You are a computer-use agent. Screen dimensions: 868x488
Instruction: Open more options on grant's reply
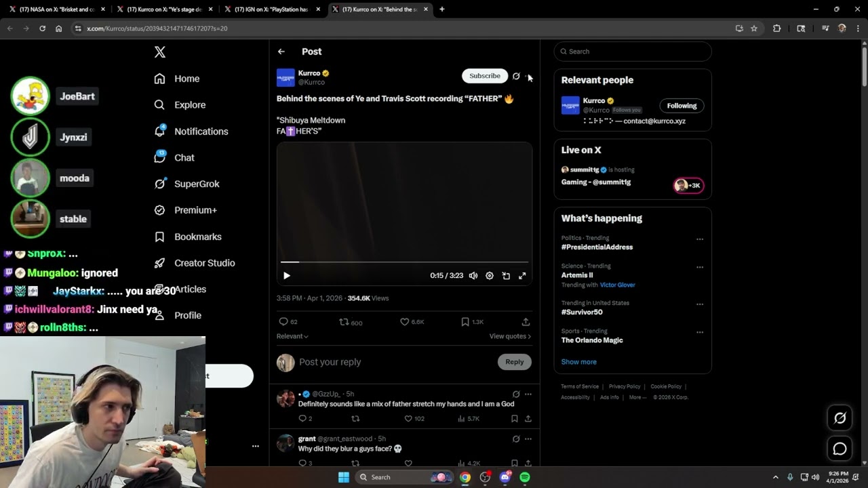[x=528, y=439]
